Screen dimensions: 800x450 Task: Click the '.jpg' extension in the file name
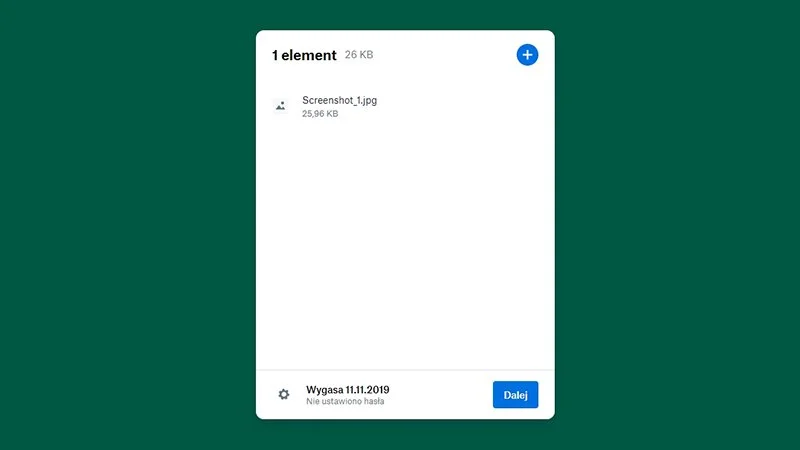click(369, 101)
